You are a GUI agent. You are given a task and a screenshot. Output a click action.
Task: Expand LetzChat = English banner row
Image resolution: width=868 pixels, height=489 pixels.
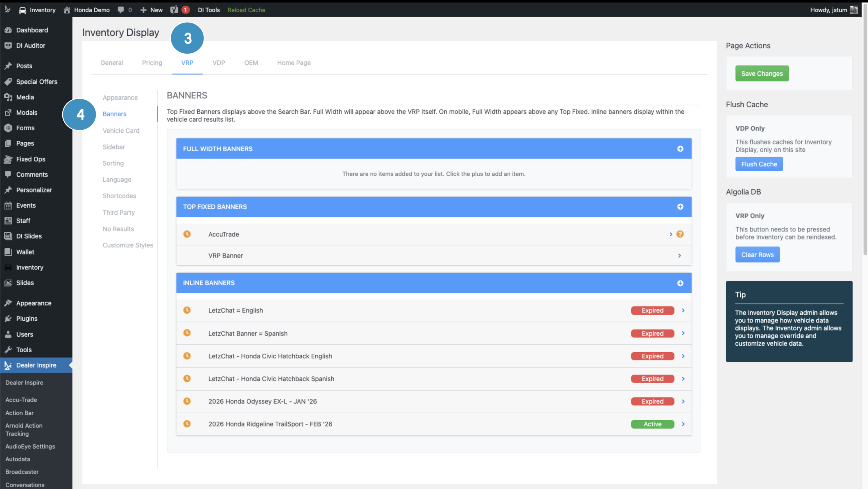coord(683,310)
